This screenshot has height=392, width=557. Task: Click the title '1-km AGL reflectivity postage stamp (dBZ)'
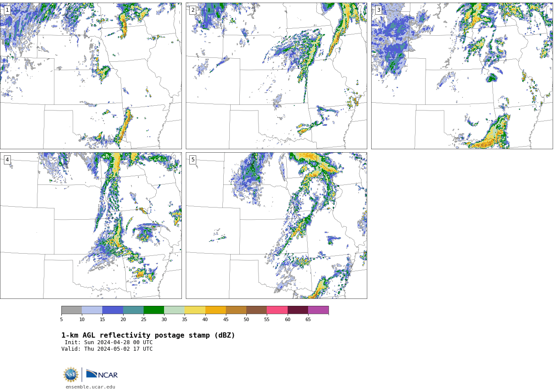(x=148, y=335)
